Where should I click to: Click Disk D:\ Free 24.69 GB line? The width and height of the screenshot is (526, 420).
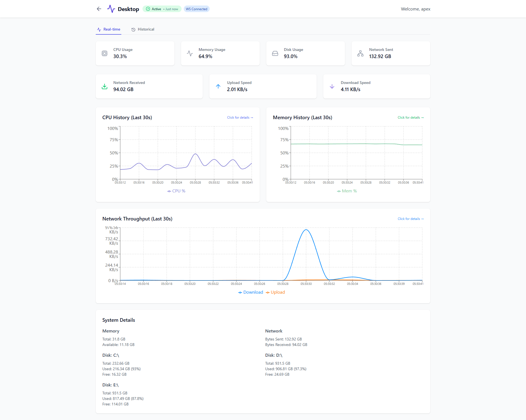pos(277,374)
